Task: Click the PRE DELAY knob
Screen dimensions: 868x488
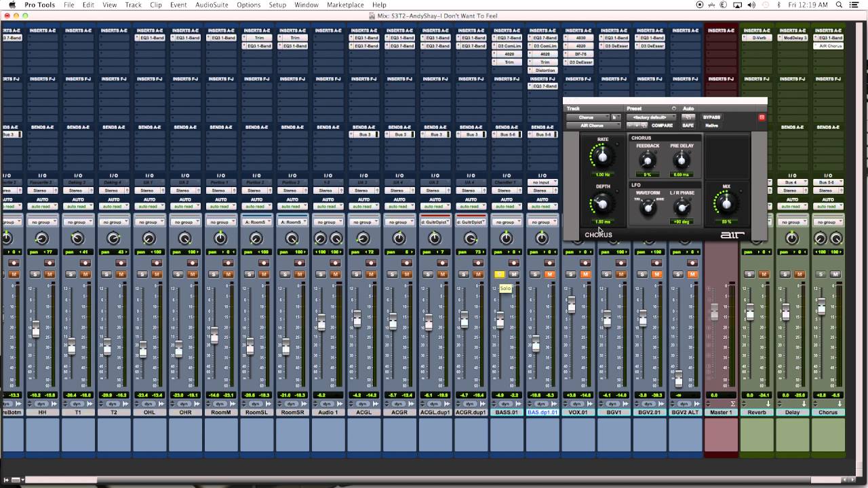Action: pyautogui.click(x=682, y=161)
